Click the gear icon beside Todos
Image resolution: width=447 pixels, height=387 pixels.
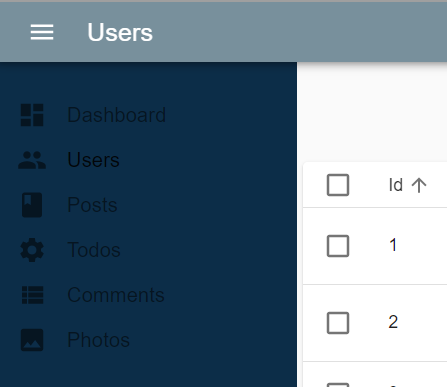click(32, 250)
